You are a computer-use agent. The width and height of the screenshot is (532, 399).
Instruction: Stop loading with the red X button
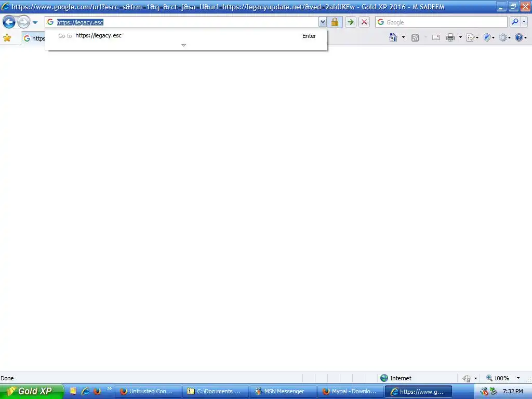[364, 22]
